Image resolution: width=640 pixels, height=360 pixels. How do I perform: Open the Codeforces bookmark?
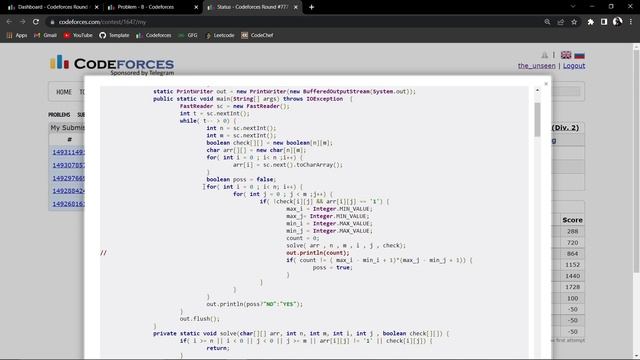(x=153, y=36)
